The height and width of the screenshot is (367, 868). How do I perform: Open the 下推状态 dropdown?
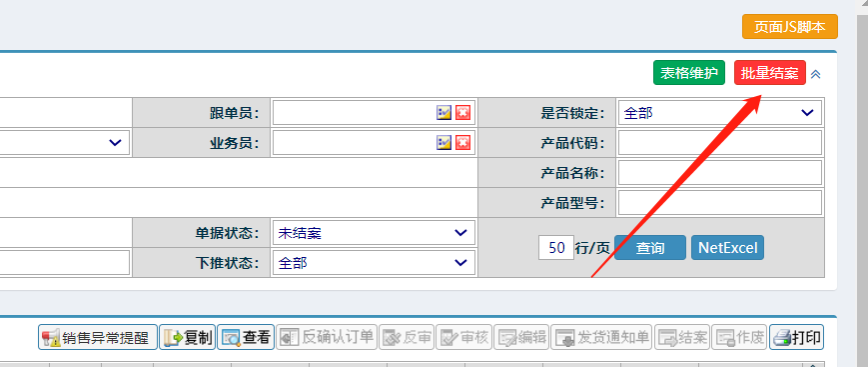coord(374,263)
